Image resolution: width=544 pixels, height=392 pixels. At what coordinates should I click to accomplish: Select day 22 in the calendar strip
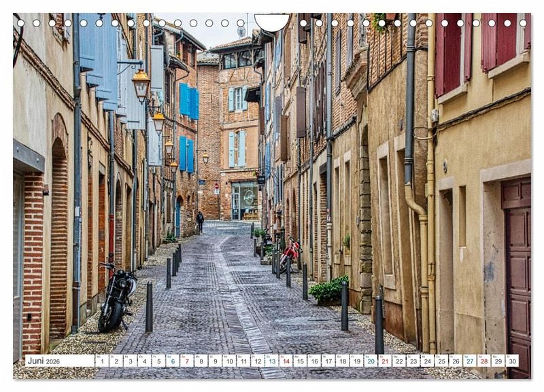pos(399,361)
